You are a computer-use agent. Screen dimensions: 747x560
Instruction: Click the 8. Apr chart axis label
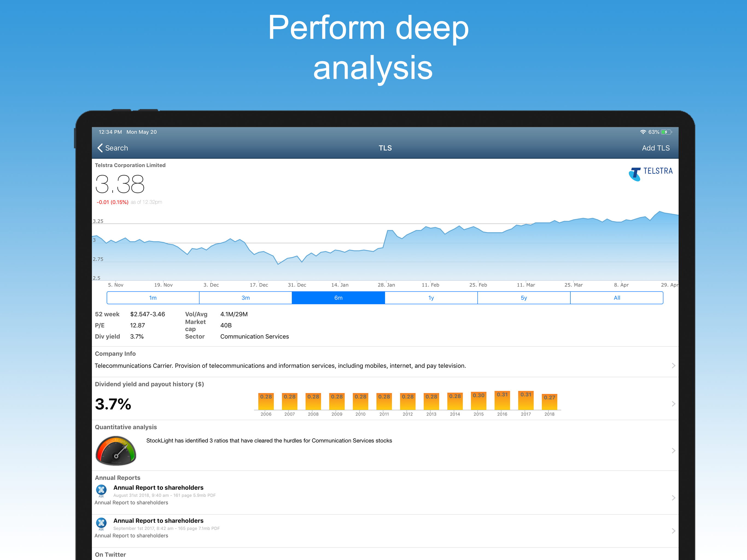(621, 285)
